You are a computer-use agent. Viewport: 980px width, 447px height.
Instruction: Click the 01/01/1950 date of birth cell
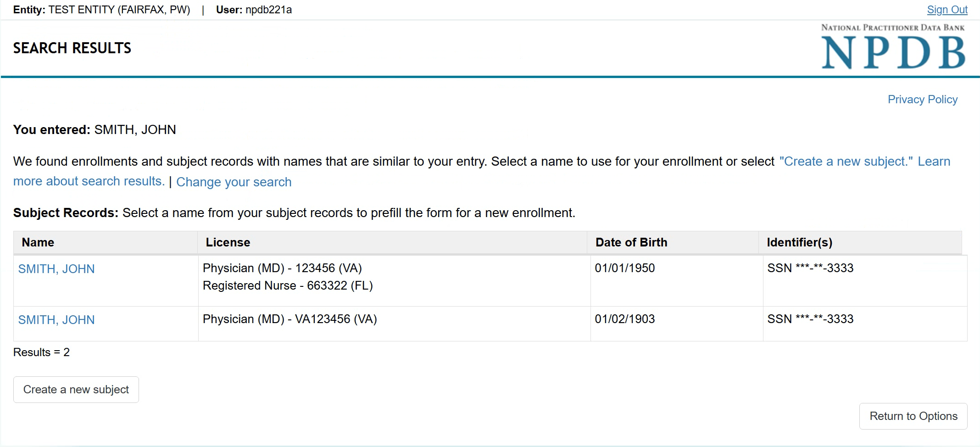tap(625, 268)
